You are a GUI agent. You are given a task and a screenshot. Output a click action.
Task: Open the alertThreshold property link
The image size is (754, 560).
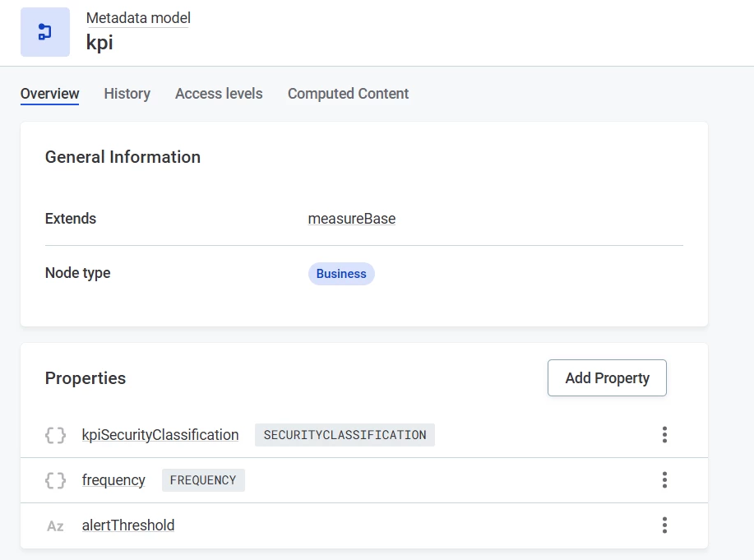(128, 525)
